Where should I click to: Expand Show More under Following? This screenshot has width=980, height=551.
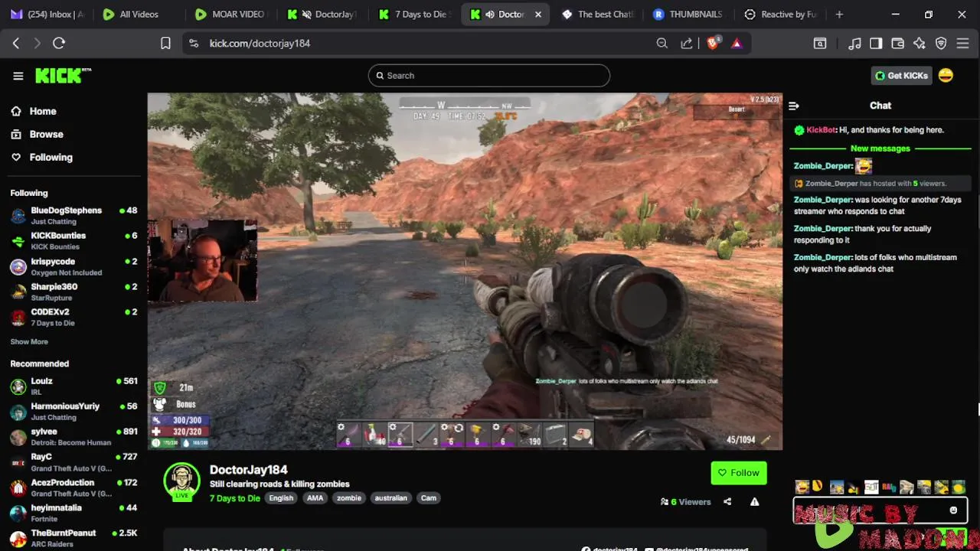(29, 342)
